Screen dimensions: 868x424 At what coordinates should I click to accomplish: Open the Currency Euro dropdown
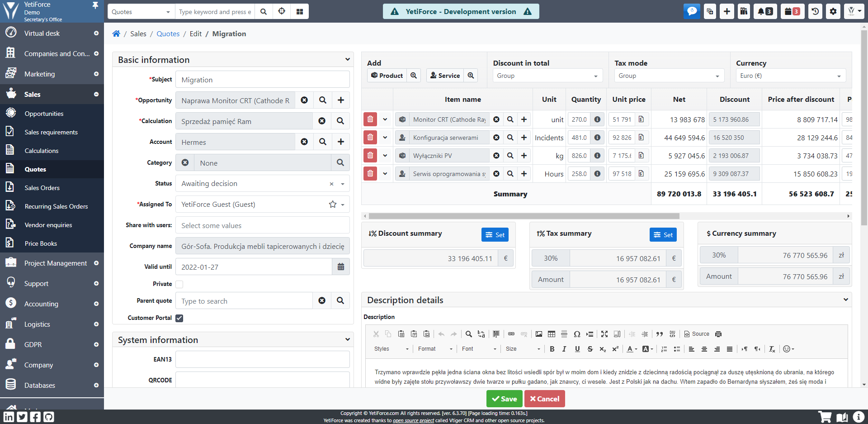pyautogui.click(x=791, y=76)
